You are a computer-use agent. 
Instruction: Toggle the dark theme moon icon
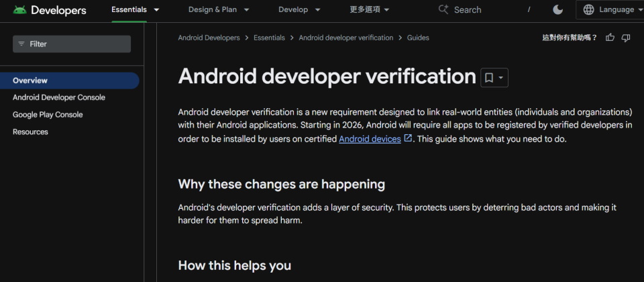[x=557, y=9]
